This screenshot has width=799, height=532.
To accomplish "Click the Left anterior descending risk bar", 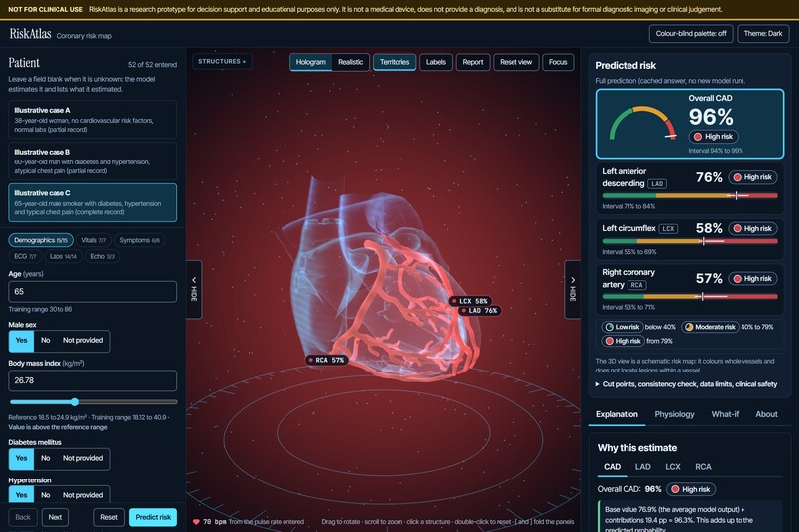I will [x=689, y=195].
